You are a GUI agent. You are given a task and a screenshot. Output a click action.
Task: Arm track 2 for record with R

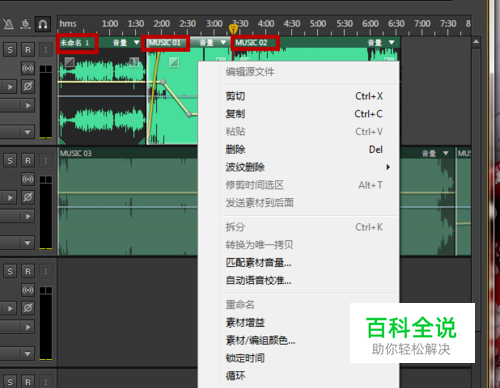click(x=28, y=161)
